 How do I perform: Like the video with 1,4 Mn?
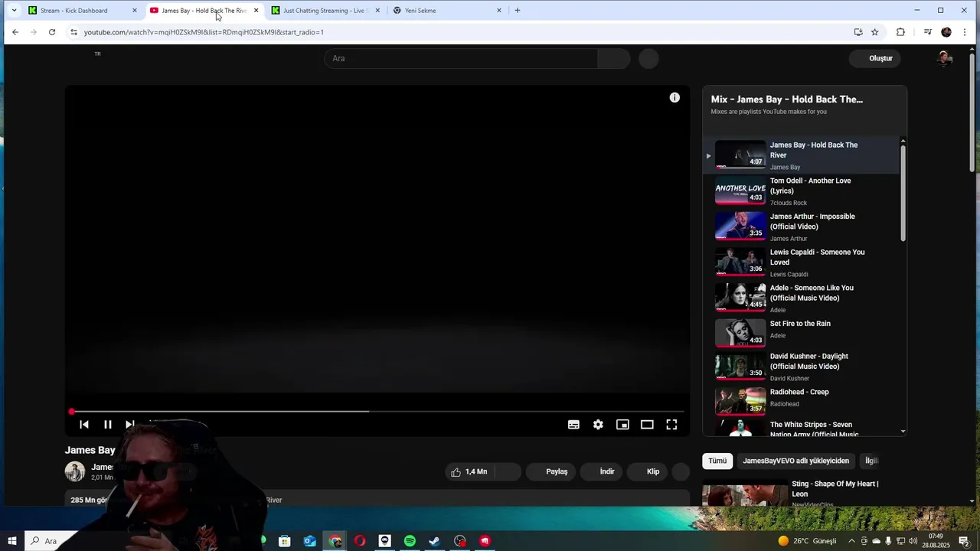[469, 471]
